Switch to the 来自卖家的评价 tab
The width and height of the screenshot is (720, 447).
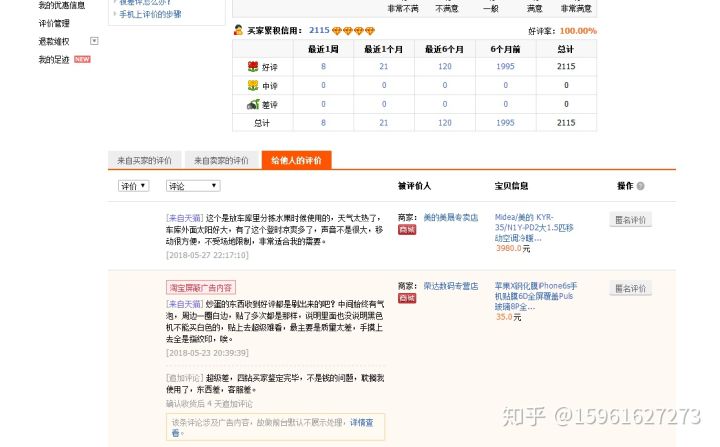tap(221, 160)
